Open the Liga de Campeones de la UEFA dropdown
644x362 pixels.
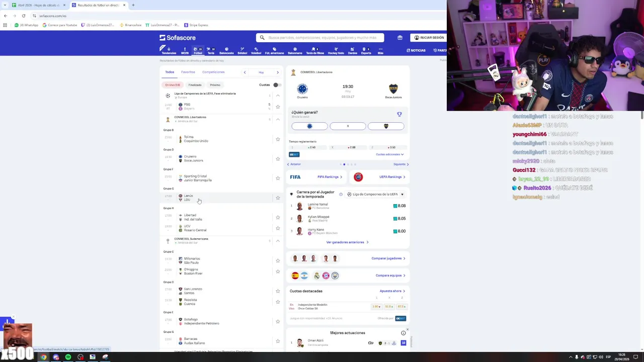(x=376, y=194)
